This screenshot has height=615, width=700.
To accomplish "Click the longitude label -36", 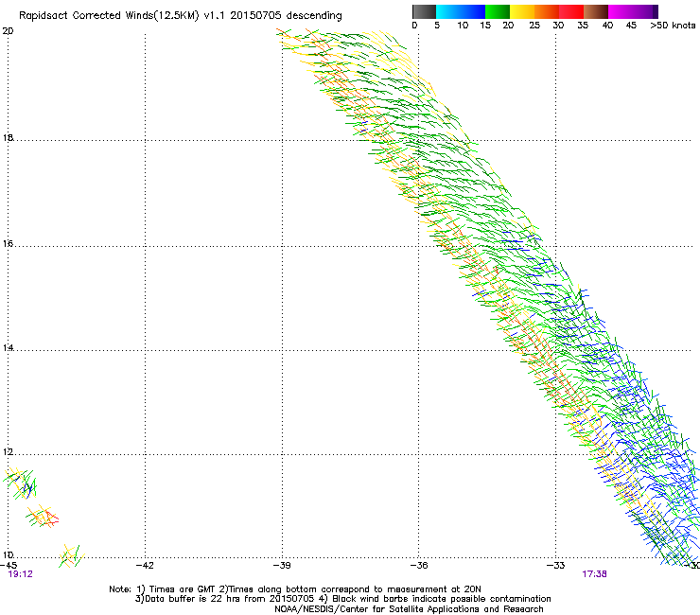I will [419, 565].
